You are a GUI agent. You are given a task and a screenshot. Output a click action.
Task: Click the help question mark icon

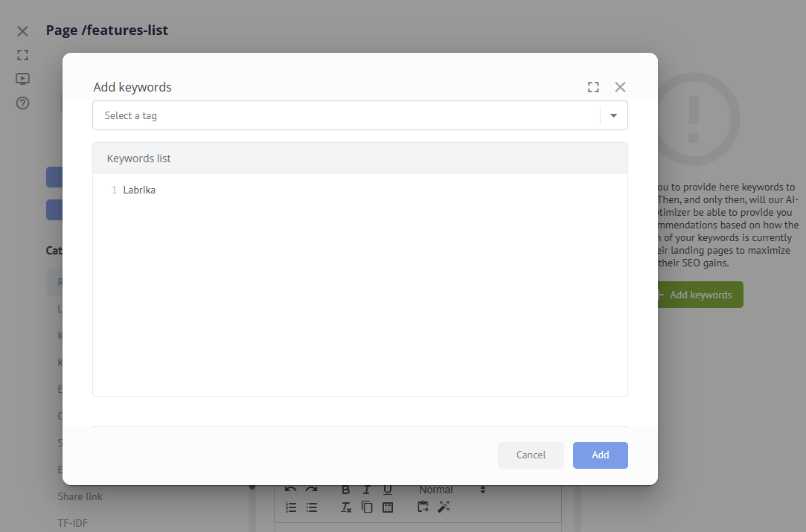22,103
